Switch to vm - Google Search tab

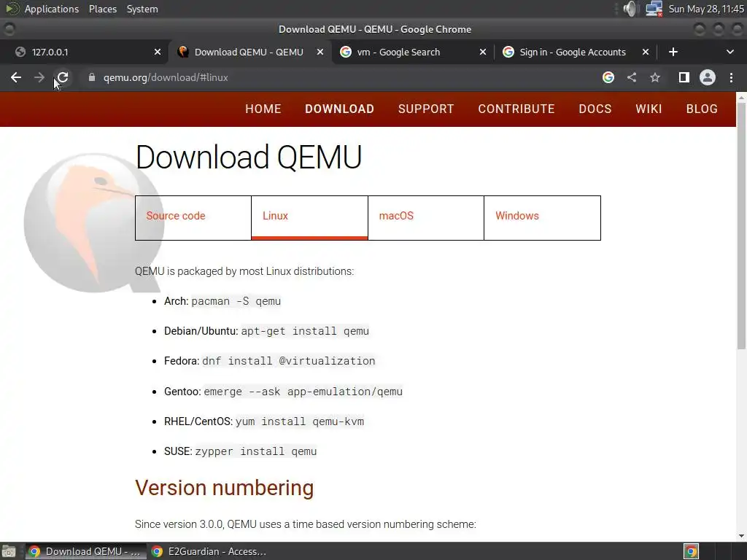point(413,52)
